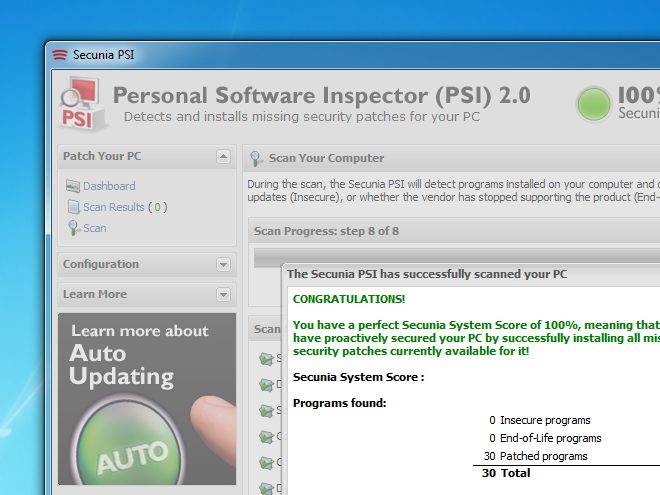Click the Configuration header label
Screen dimensions: 660x495
tap(101, 264)
